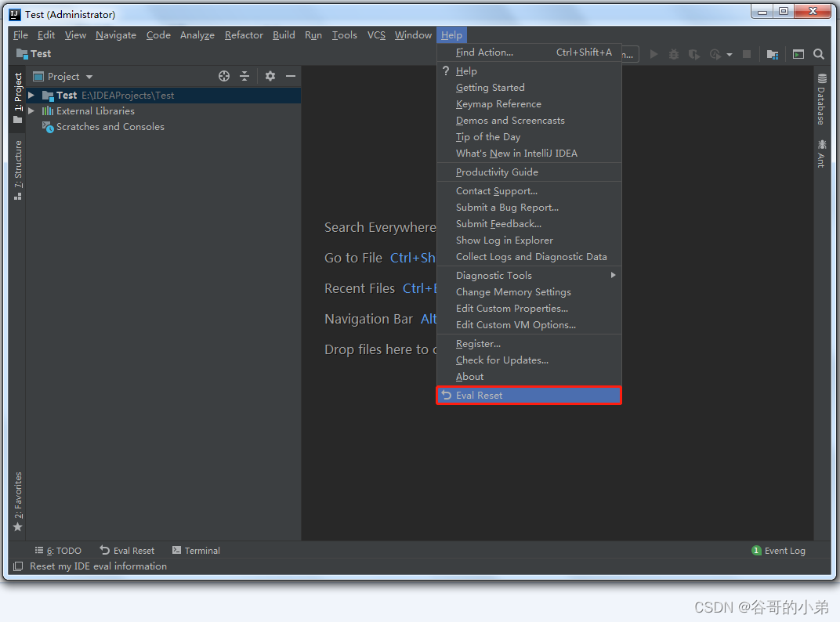Open the Build menu
Viewport: 840px width, 622px height.
click(x=284, y=35)
